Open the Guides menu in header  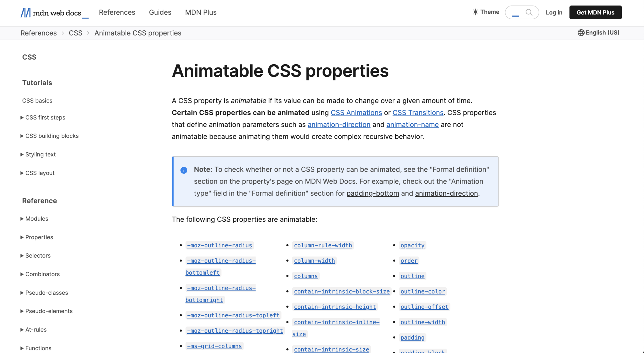160,12
